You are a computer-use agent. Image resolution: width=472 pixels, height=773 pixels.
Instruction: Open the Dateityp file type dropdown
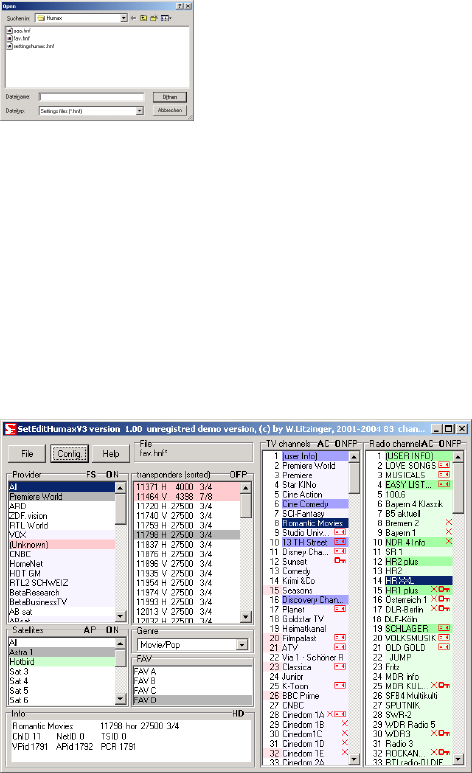(140, 111)
